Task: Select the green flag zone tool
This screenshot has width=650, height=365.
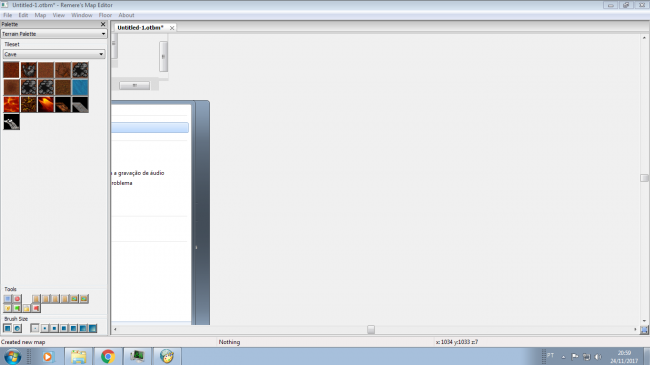Action: pos(17,308)
